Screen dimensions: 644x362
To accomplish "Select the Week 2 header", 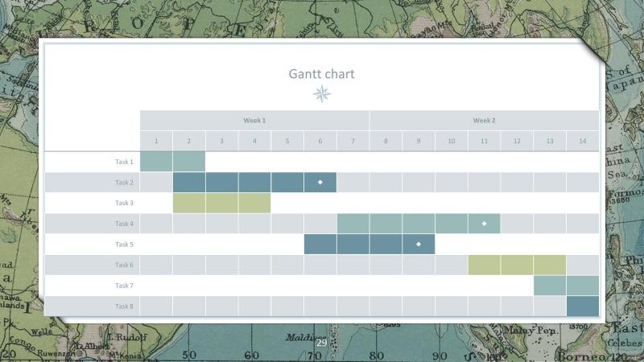I will 484,121.
